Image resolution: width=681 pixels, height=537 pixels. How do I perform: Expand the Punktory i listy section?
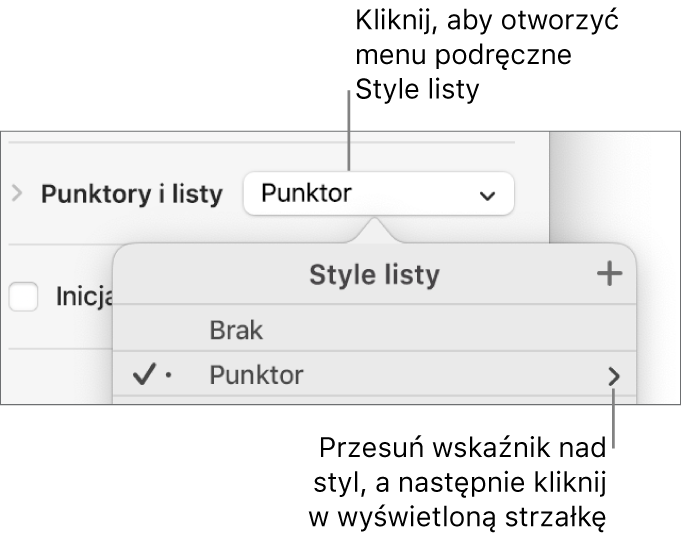[x=17, y=193]
